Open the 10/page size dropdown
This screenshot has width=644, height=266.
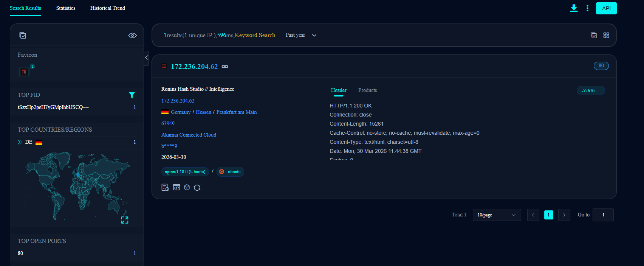click(x=497, y=215)
